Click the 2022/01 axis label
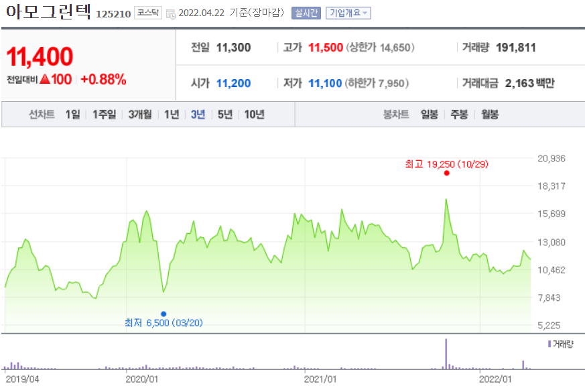The width and height of the screenshot is (585, 392). click(495, 379)
